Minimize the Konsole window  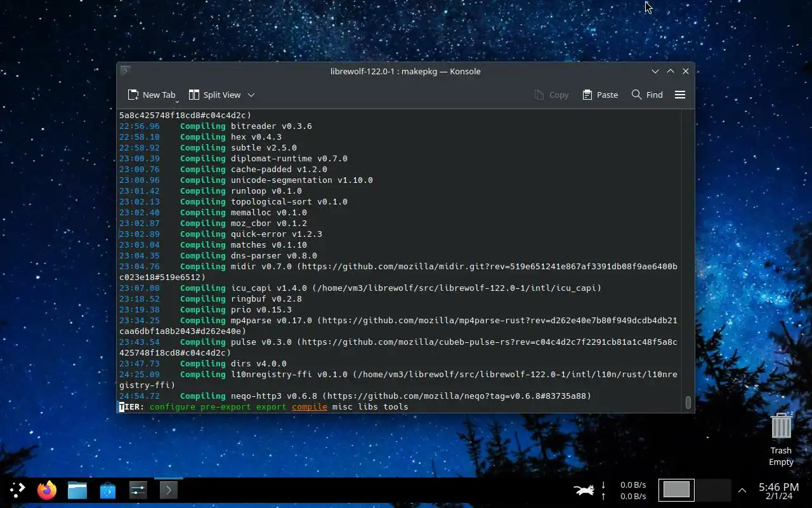[655, 71]
